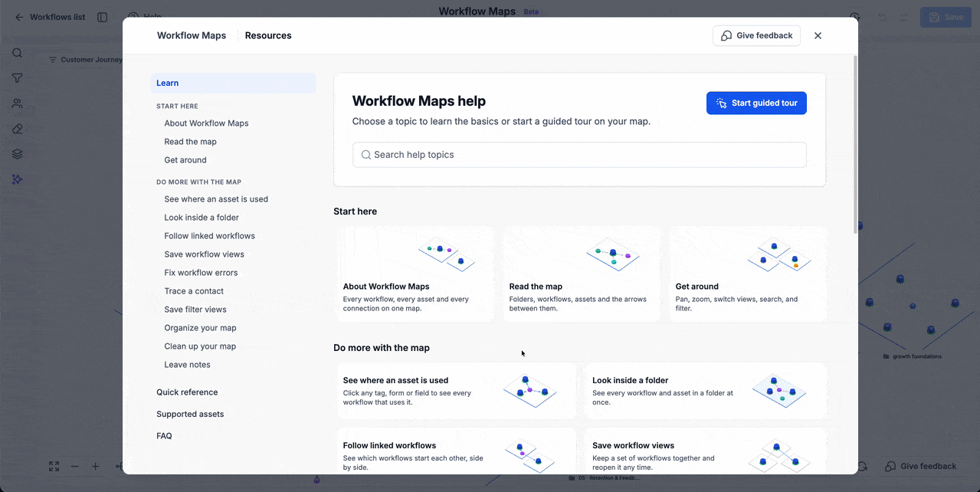Open Fix workflow errors topic

coord(201,273)
